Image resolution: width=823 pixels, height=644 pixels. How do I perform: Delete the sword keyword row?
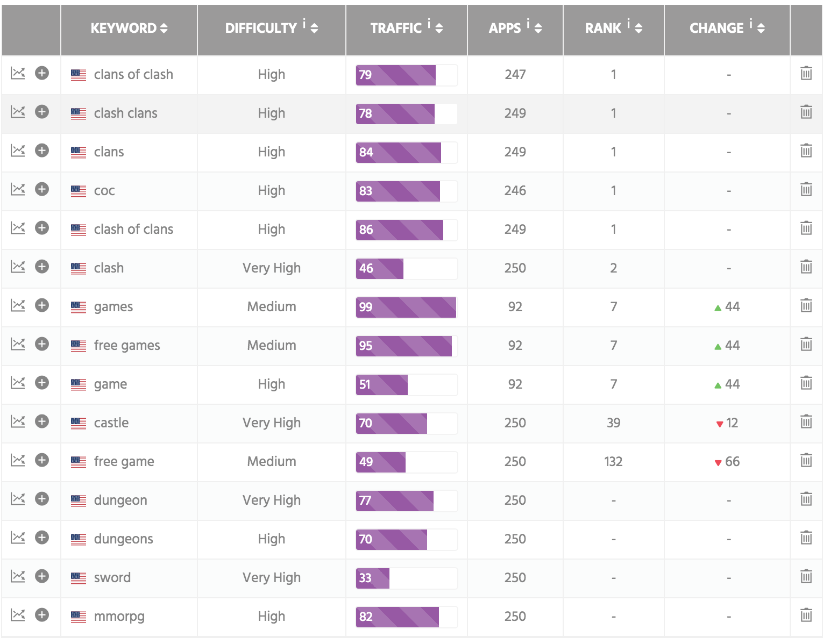(x=806, y=576)
